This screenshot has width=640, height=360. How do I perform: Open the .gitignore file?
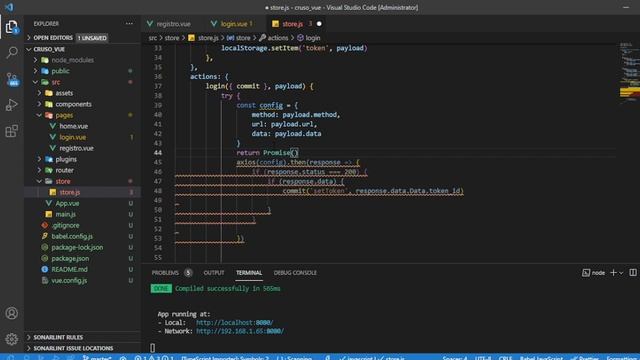coord(65,225)
